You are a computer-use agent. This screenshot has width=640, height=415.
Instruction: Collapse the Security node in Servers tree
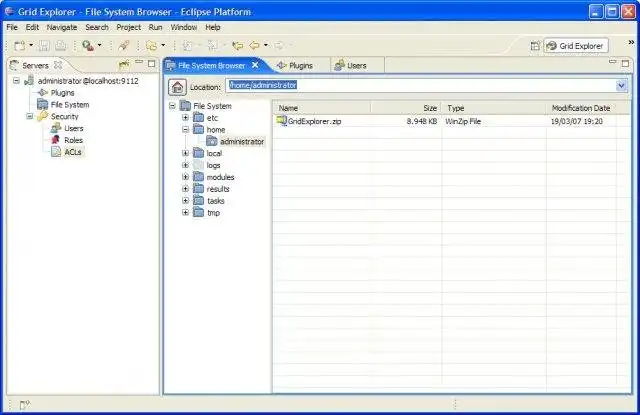30,116
